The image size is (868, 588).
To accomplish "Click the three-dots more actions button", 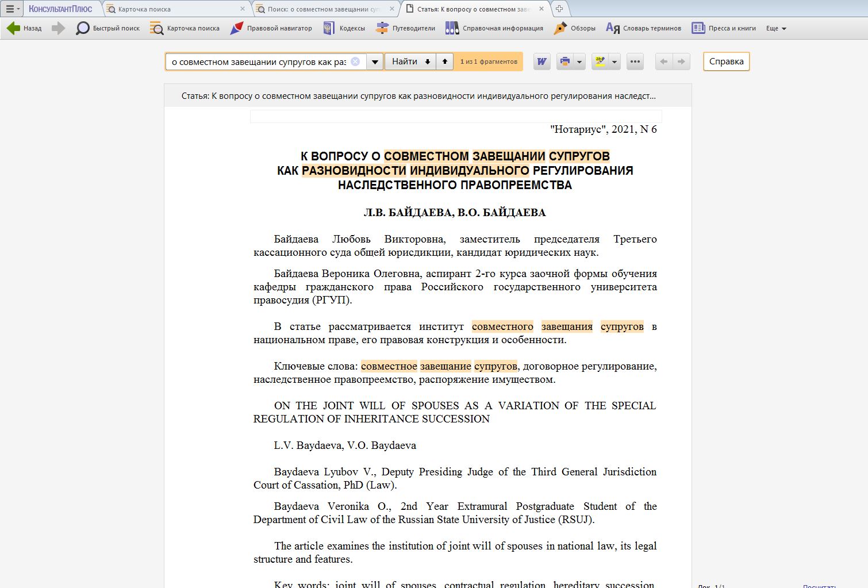I will click(635, 62).
